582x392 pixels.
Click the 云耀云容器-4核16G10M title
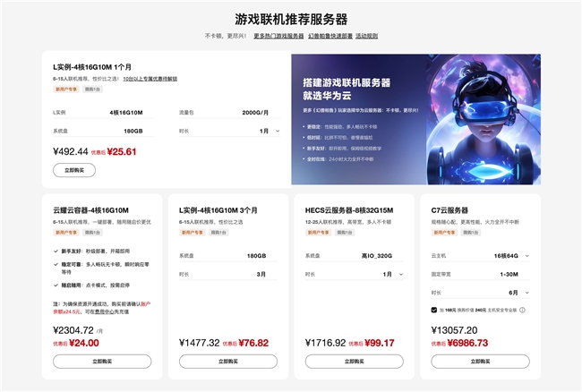tap(91, 210)
